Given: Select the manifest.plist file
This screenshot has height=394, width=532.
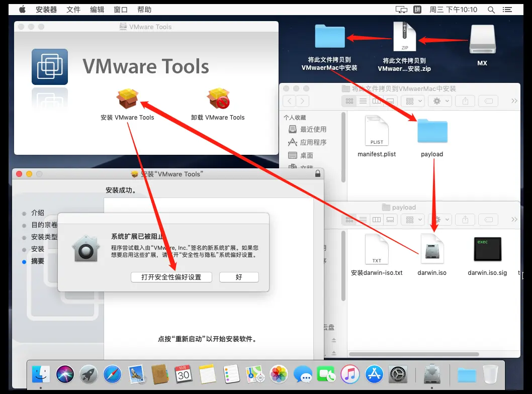Looking at the screenshot, I should tap(377, 131).
